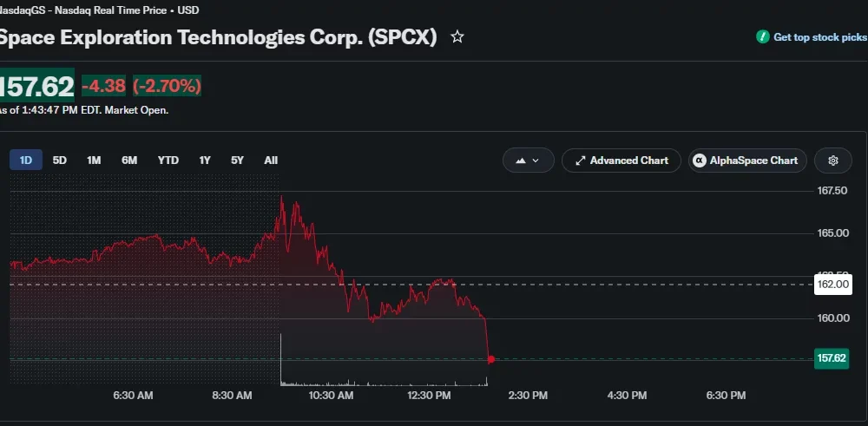Click the company name heading SPCX

[218, 37]
